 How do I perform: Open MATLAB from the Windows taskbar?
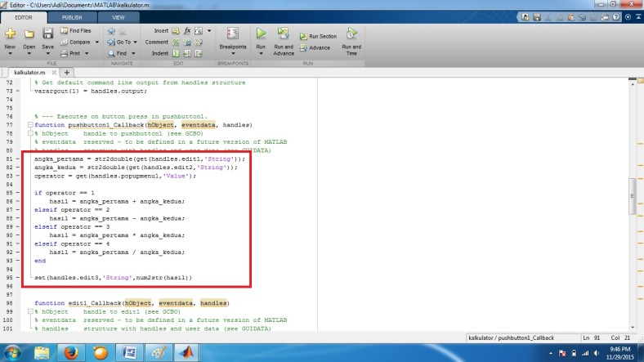190,351
